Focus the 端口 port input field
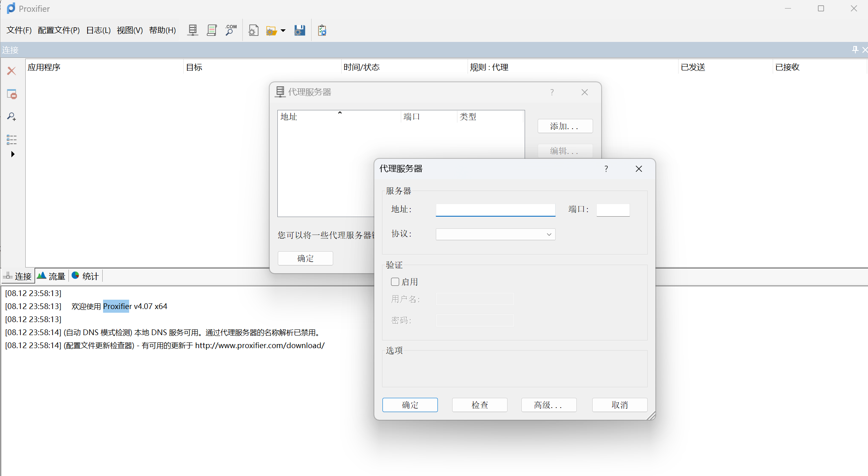The height and width of the screenshot is (476, 868). 613,210
